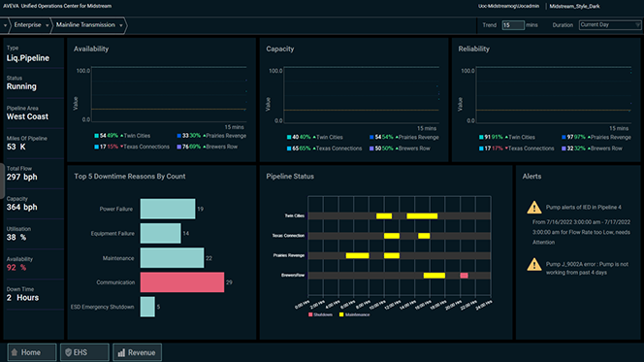Screen dimensions: 644x362
Task: Click Brewers Row legend marker in Reliability
Action: 563,148
